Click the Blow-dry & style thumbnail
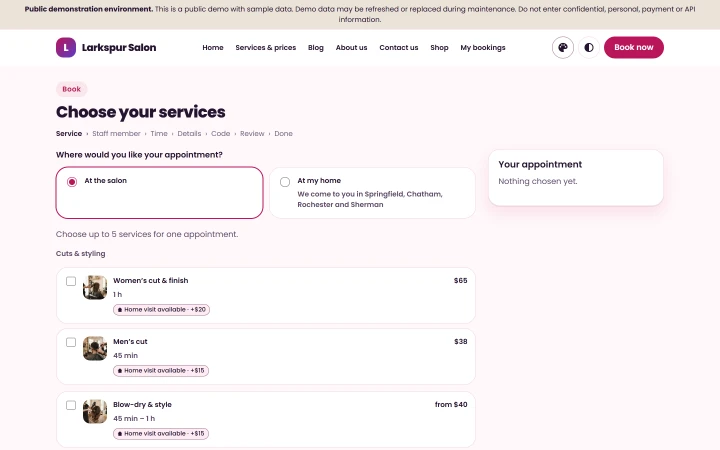 tap(95, 411)
